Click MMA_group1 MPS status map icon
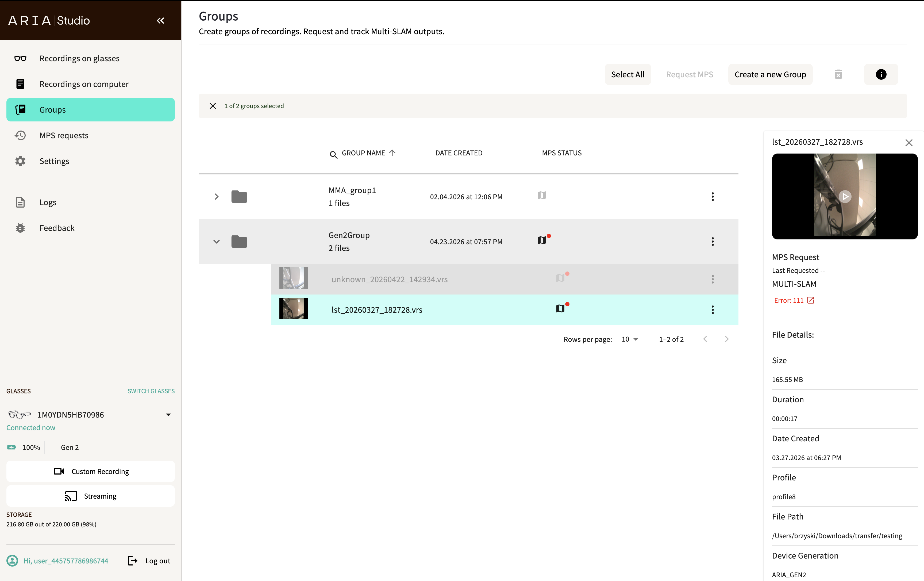 click(x=542, y=196)
